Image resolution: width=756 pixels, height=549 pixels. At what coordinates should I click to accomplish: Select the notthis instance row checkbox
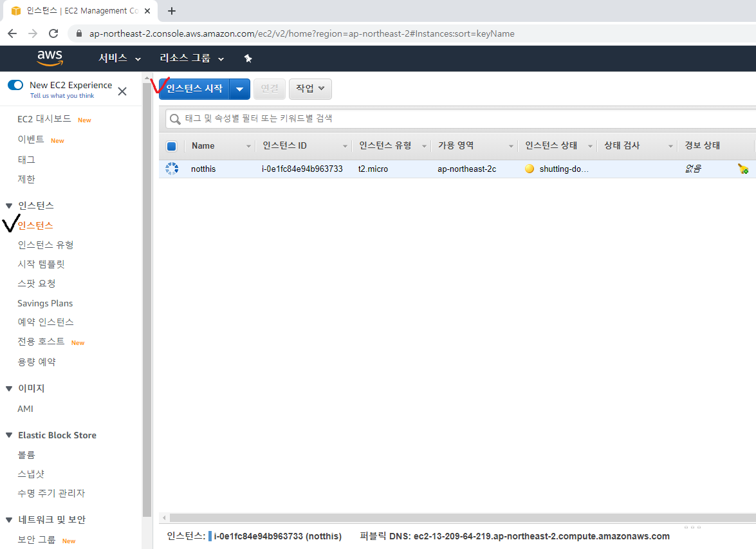[x=172, y=169]
